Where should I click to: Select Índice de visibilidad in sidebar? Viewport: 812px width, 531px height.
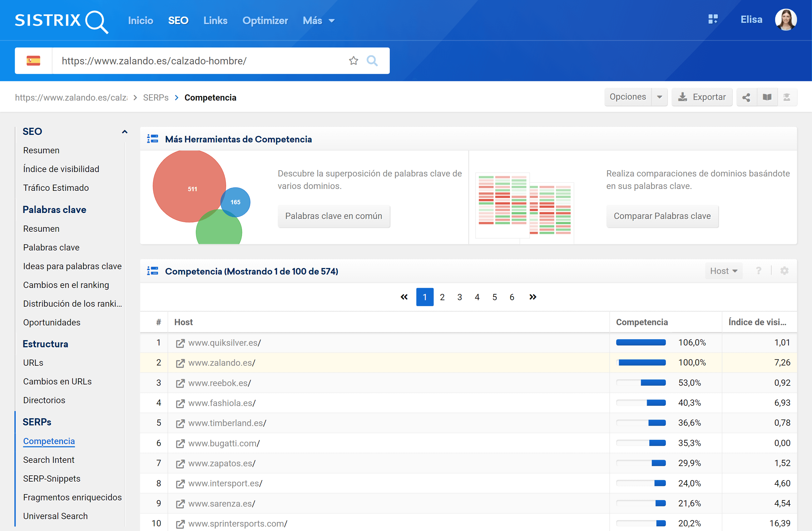[x=61, y=169]
